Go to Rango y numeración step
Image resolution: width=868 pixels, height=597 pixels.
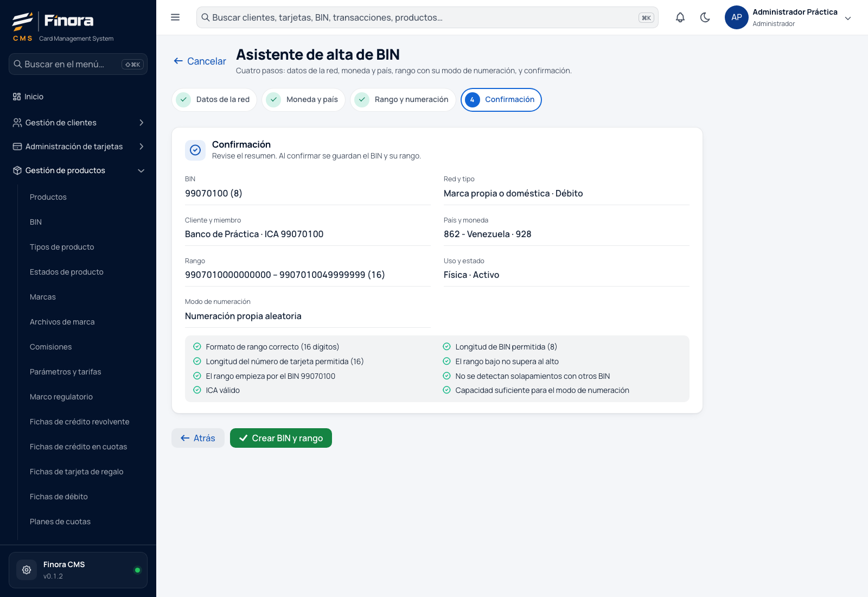[x=403, y=100]
